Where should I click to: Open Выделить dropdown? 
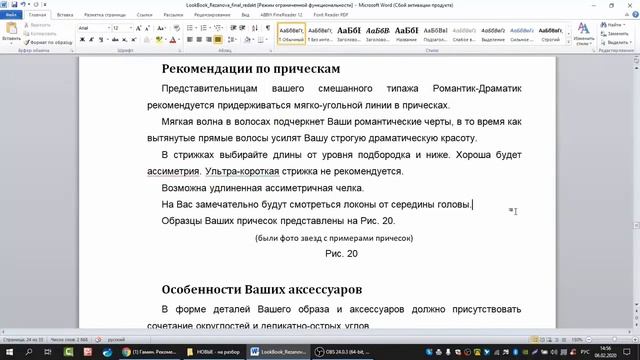pos(616,42)
